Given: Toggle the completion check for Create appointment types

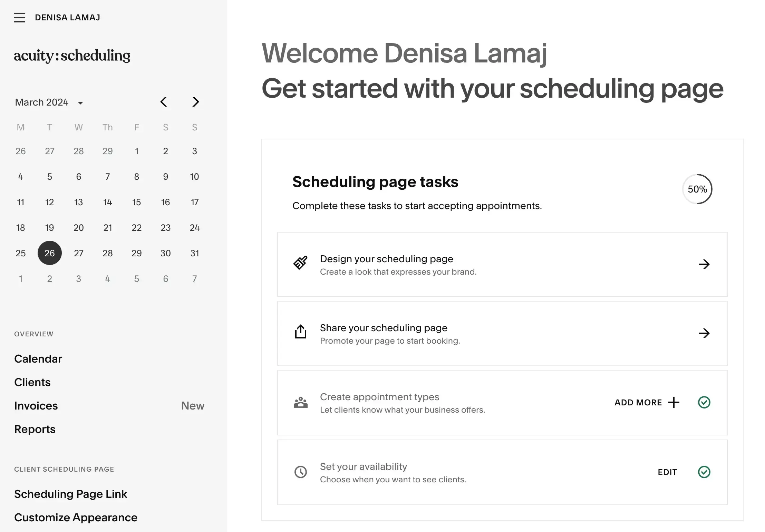Looking at the screenshot, I should coord(704,402).
